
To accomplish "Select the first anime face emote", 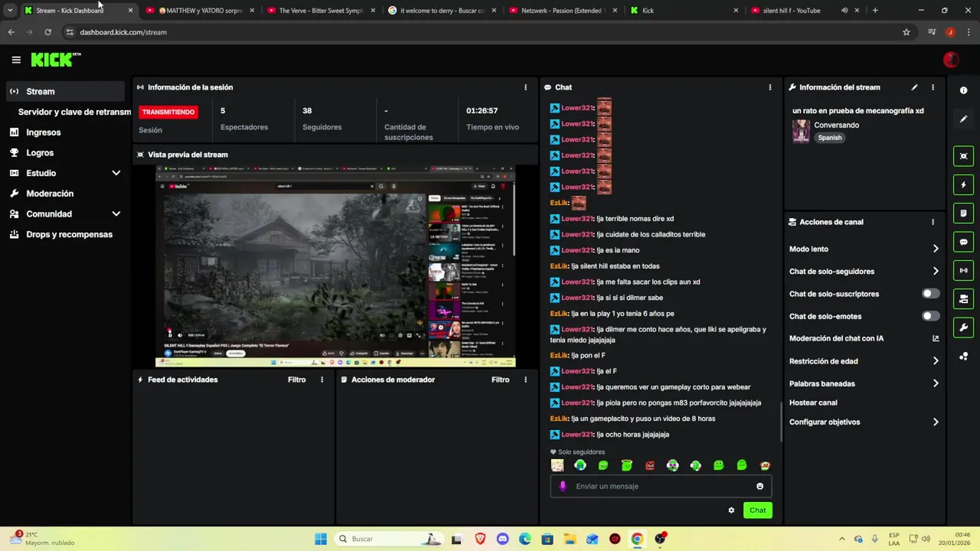I will [557, 465].
